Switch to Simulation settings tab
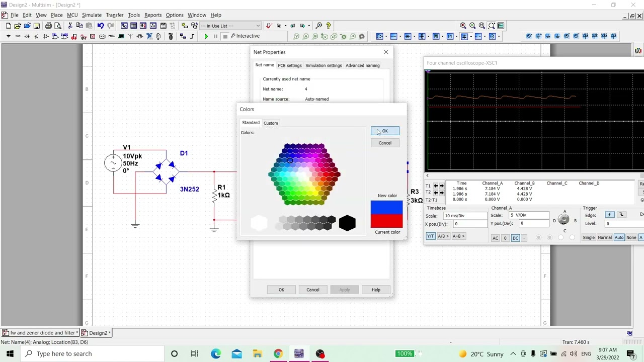 point(324,65)
